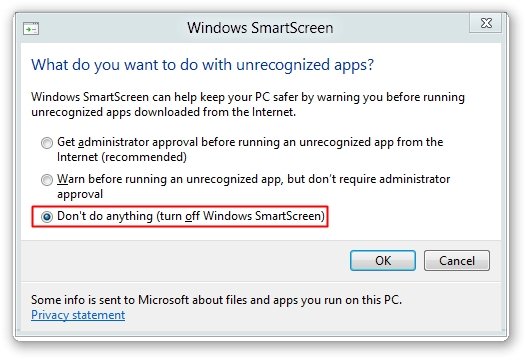The width and height of the screenshot is (526, 360).
Task: Choose the Warn before running radio button
Action: coord(47,180)
